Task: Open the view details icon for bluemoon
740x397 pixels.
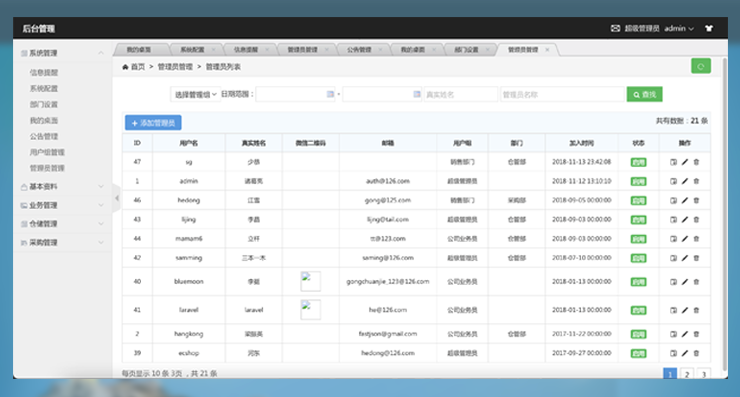Action: (673, 282)
